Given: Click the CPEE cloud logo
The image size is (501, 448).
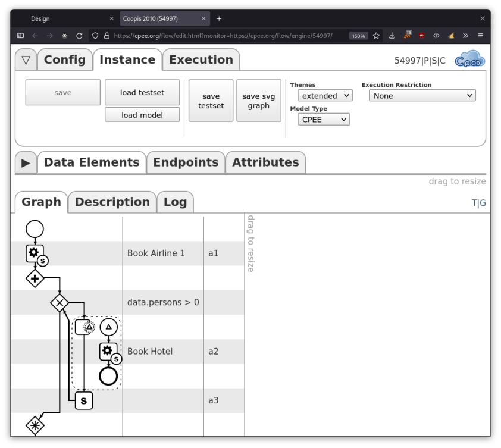Looking at the screenshot, I should pyautogui.click(x=469, y=60).
